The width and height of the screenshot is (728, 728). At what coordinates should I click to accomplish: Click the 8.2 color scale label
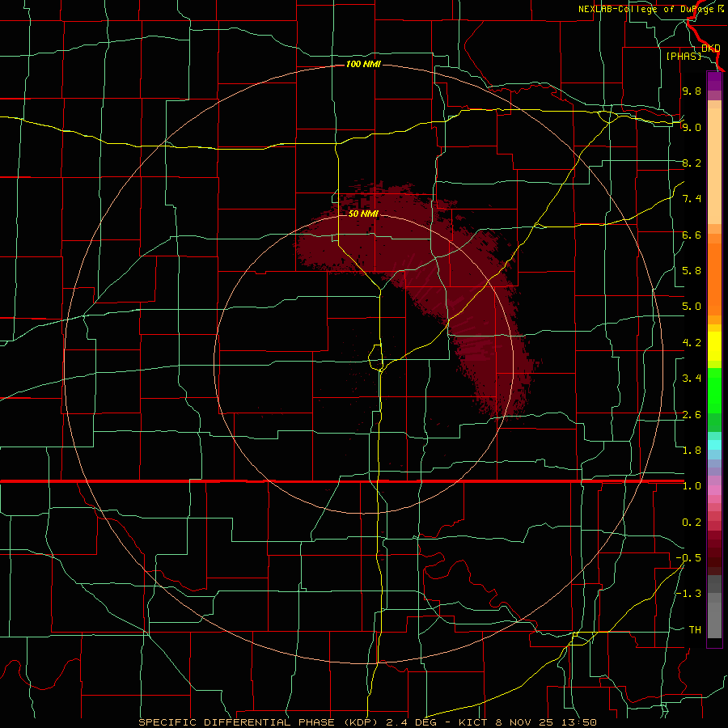(692, 163)
